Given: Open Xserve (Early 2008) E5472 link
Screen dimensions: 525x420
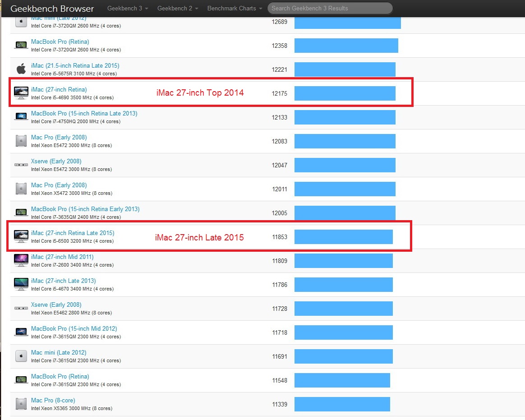Looking at the screenshot, I should point(56,162).
